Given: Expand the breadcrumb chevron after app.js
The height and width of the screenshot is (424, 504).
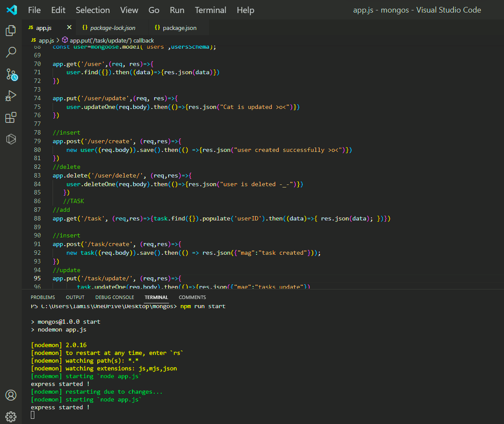Looking at the screenshot, I should [x=58, y=40].
